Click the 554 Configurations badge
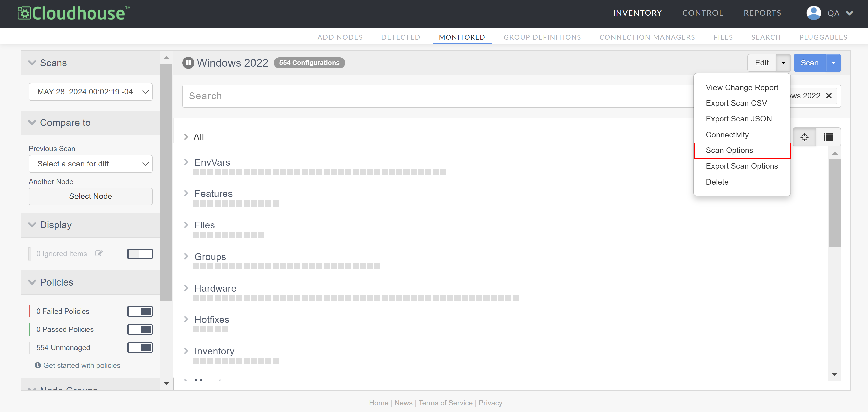The width and height of the screenshot is (868, 412). (309, 63)
